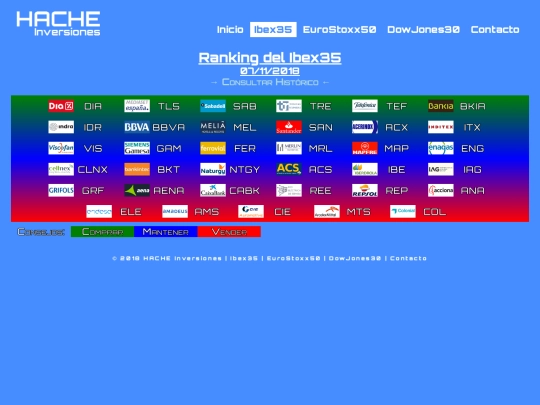Screen dimensions: 540x405
Task: Click the CLNX ticker text
Action: point(93,169)
